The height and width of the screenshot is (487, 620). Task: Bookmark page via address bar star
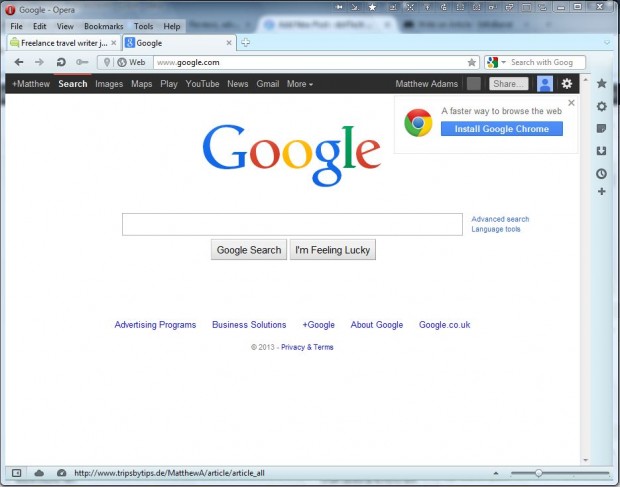(471, 62)
